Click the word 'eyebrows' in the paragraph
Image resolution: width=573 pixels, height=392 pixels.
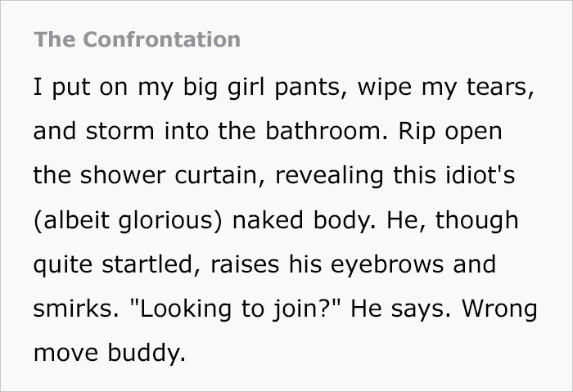click(387, 265)
